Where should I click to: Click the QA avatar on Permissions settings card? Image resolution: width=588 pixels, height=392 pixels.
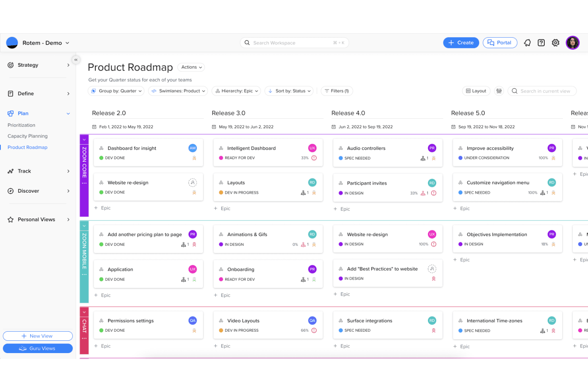193,321
